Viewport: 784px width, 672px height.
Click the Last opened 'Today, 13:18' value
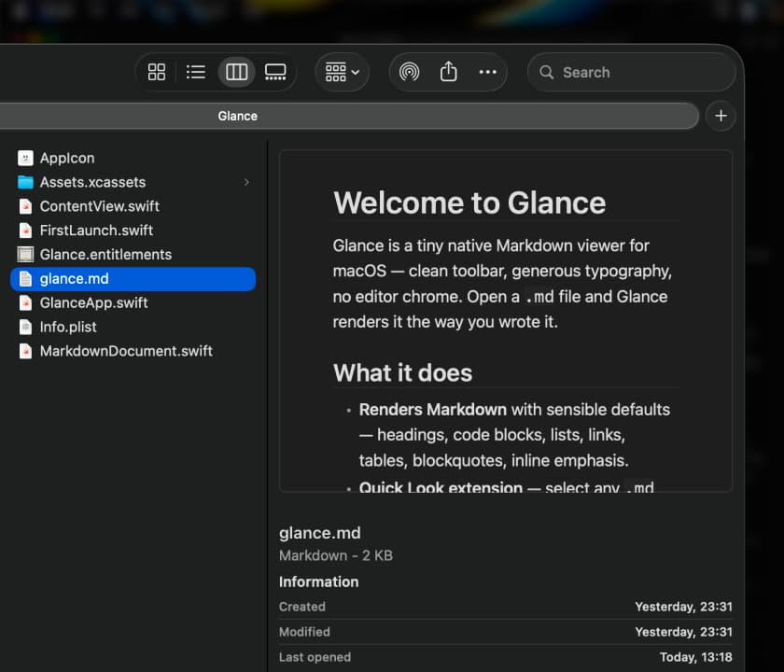click(x=696, y=657)
